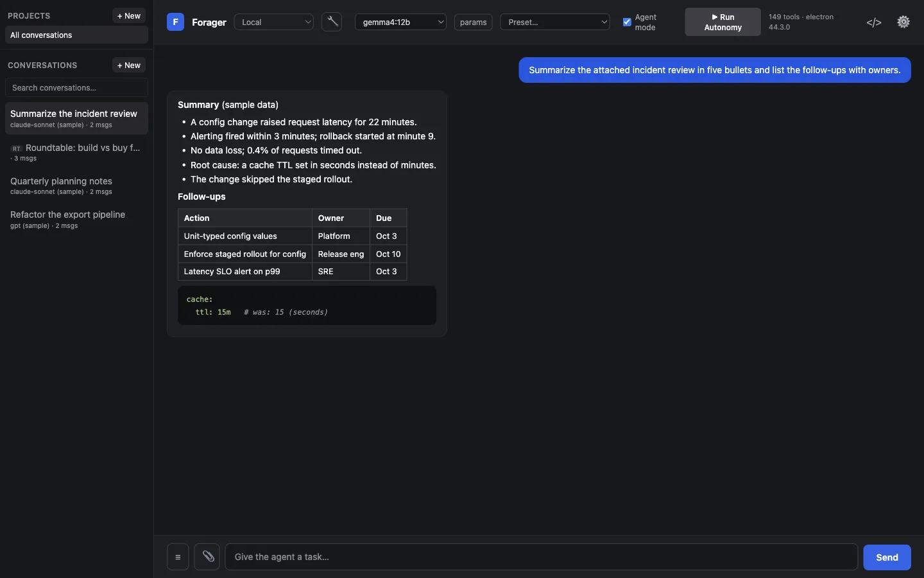Screen dimensions: 924x578
Task: Click the ttl: 15m code line
Action: pyautogui.click(x=213, y=312)
